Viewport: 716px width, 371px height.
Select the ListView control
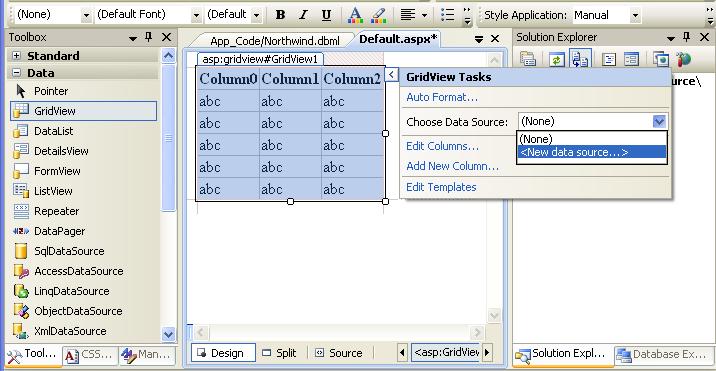pyautogui.click(x=83, y=191)
